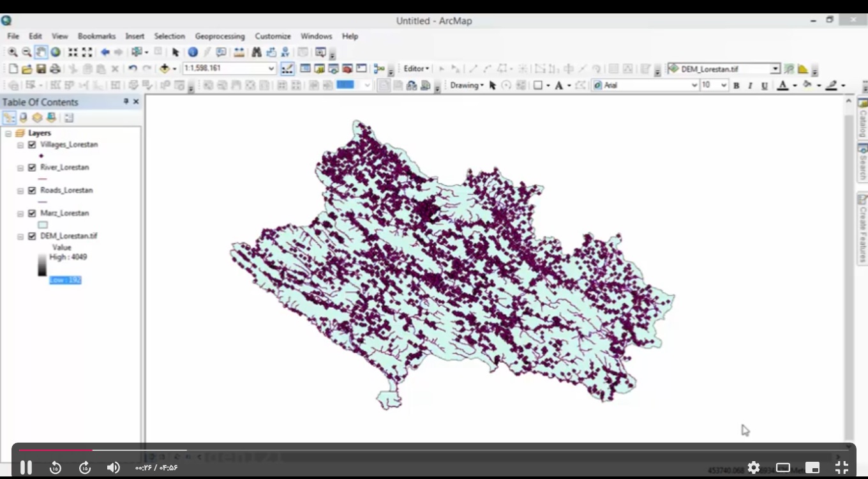Switch to List By Source view
The image size is (868, 479).
24,118
